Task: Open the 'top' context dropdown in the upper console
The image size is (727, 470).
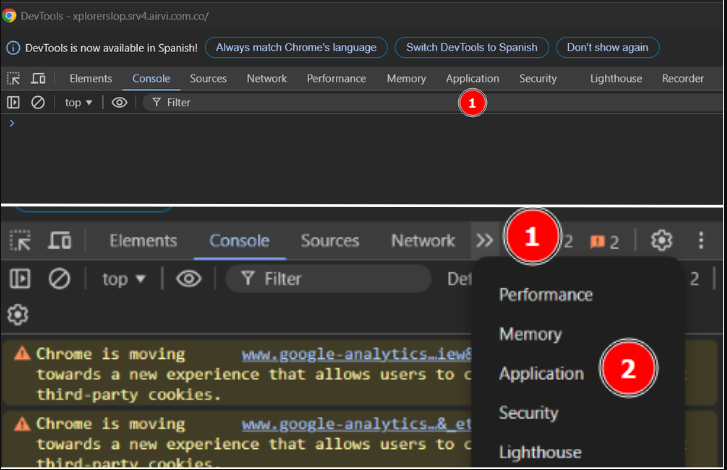Action: tap(78, 102)
